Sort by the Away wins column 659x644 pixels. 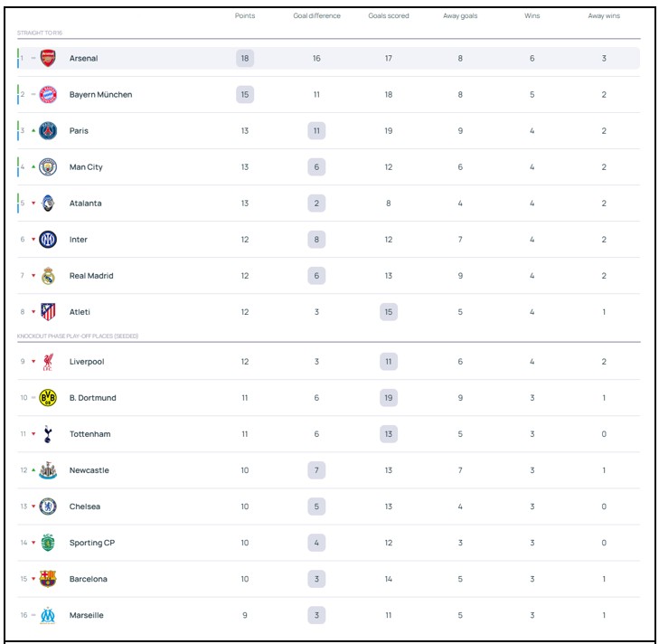click(604, 16)
